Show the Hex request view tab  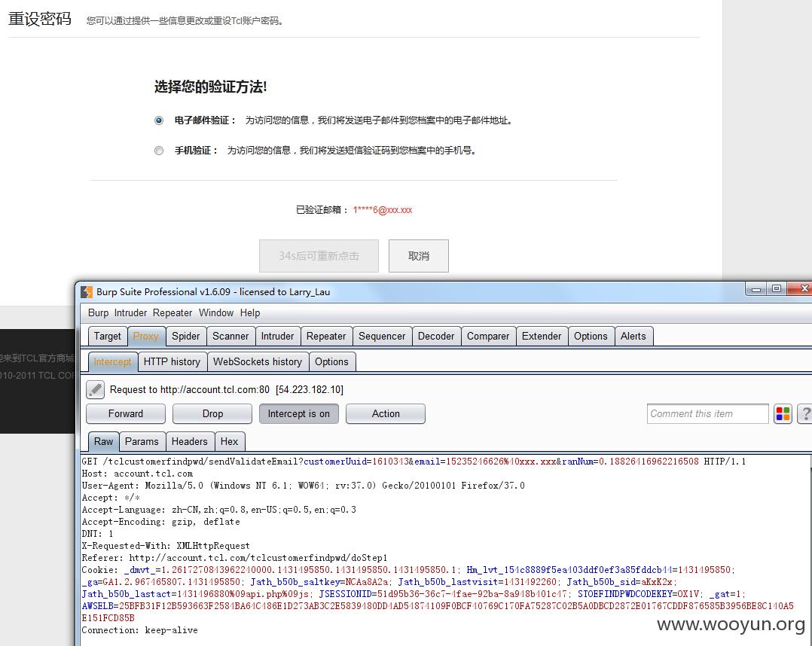[x=230, y=441]
